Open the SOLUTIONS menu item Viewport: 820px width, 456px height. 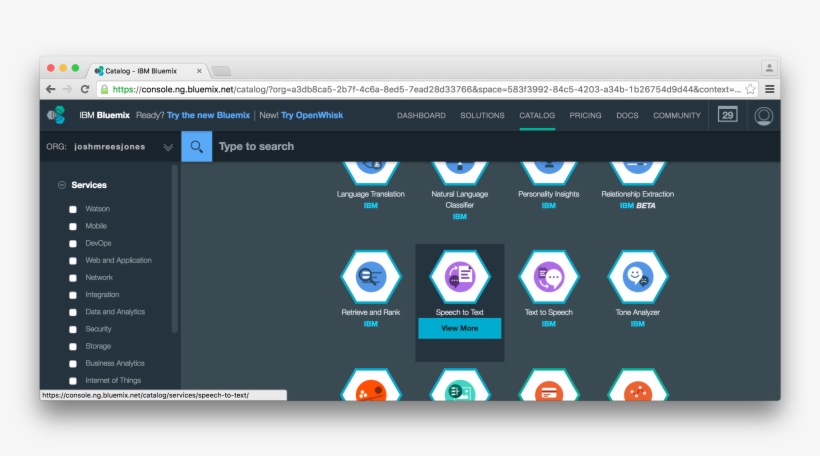point(482,116)
